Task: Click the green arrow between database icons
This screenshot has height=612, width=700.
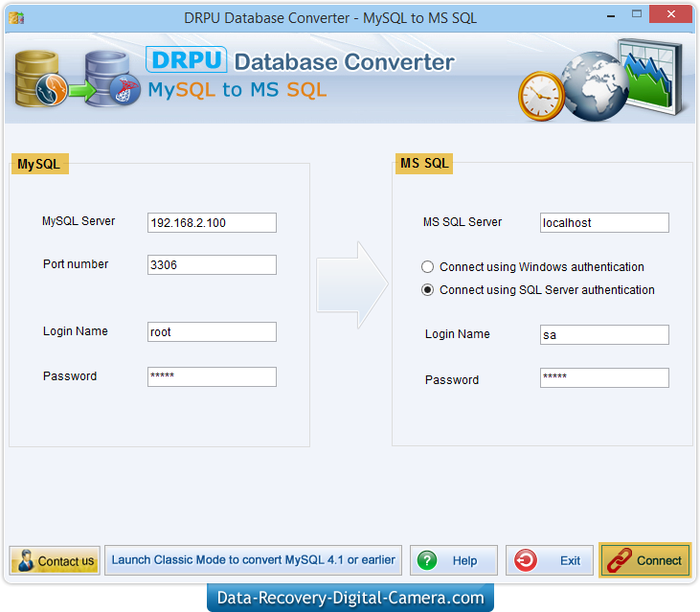Action: [x=82, y=91]
